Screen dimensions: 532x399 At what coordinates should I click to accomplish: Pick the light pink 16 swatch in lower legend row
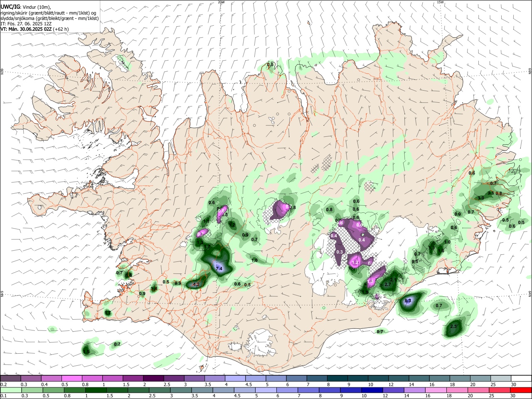click(436, 390)
